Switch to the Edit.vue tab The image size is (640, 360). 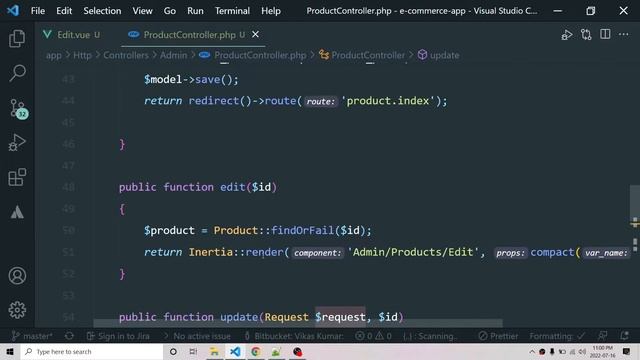(x=72, y=35)
